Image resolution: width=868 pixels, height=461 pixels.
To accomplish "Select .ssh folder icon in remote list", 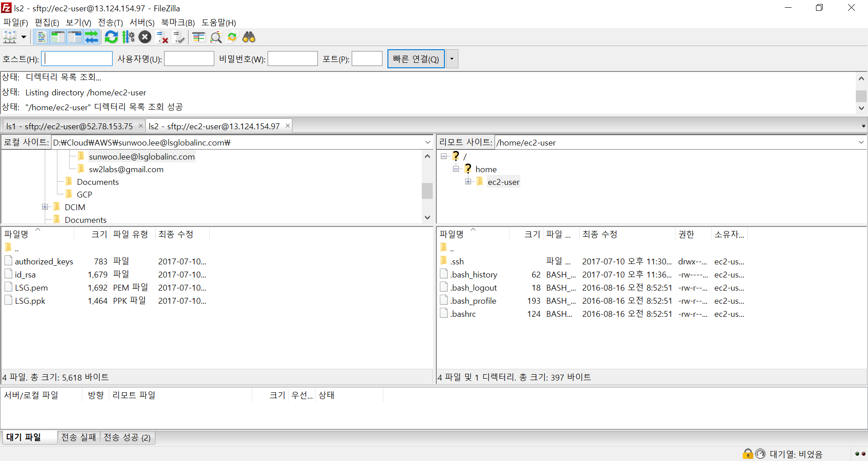I will pos(443,260).
